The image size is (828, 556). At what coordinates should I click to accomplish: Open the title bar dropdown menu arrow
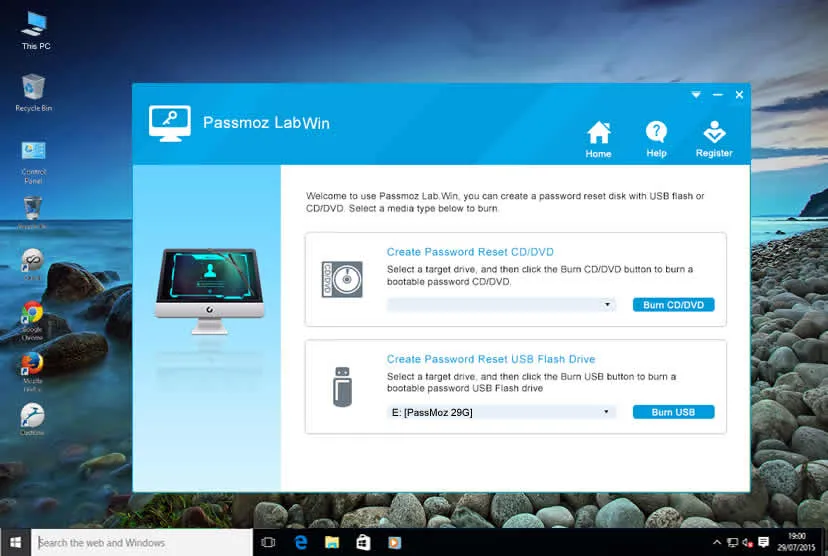pos(696,95)
